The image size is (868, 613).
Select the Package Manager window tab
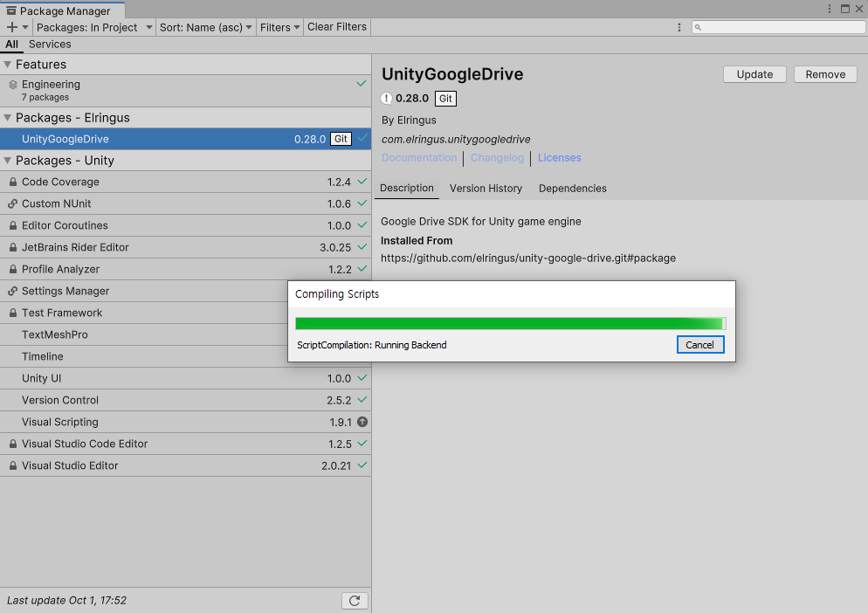[x=63, y=10]
